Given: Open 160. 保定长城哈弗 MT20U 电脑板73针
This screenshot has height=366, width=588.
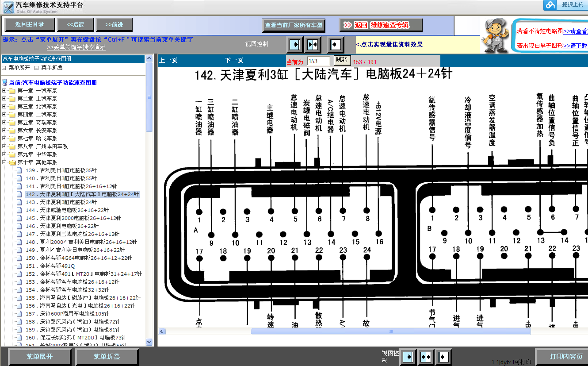Looking at the screenshot, I should point(76,338).
